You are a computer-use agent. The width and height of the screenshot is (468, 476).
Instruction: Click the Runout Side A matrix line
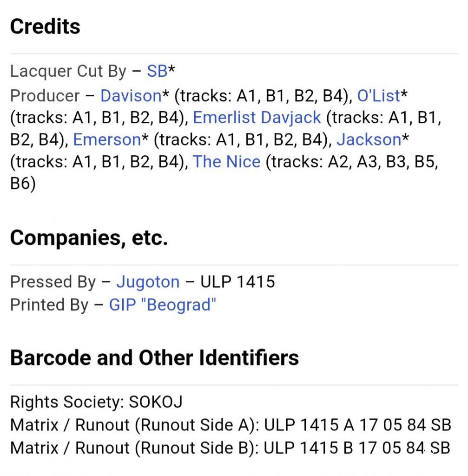coord(230,424)
